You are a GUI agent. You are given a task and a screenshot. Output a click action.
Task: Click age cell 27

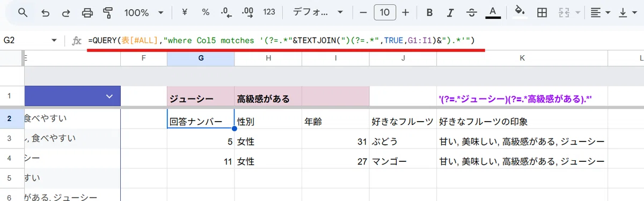tap(335, 159)
